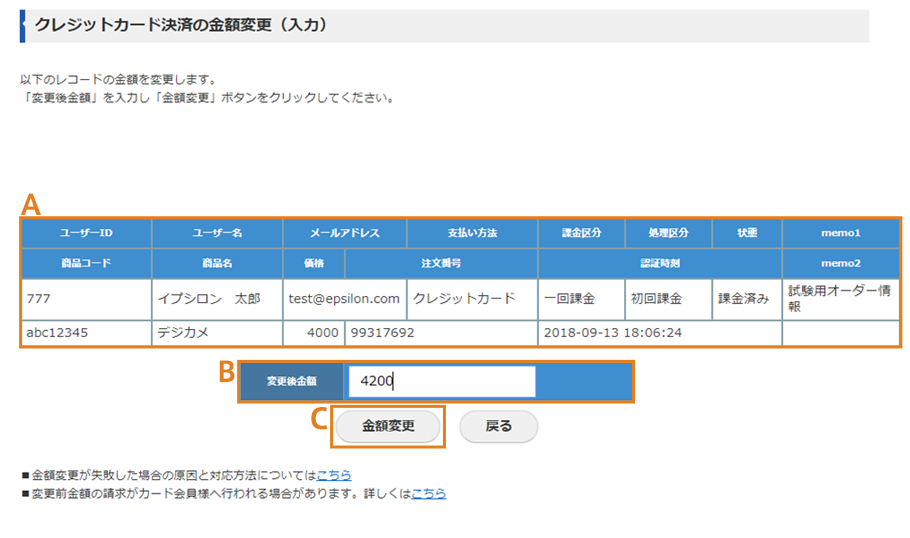Click the 変更後金額 input field containing 4200

coord(440,381)
